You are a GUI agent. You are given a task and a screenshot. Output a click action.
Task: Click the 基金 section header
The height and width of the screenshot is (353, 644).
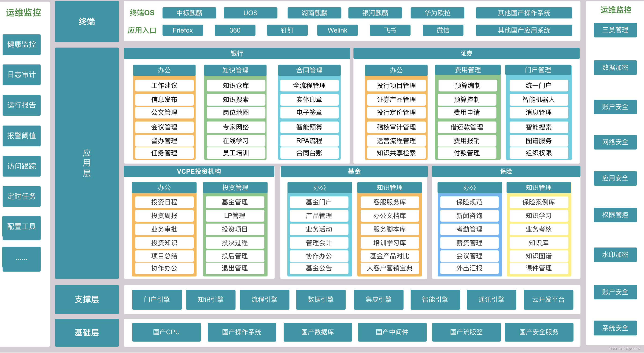click(x=354, y=171)
